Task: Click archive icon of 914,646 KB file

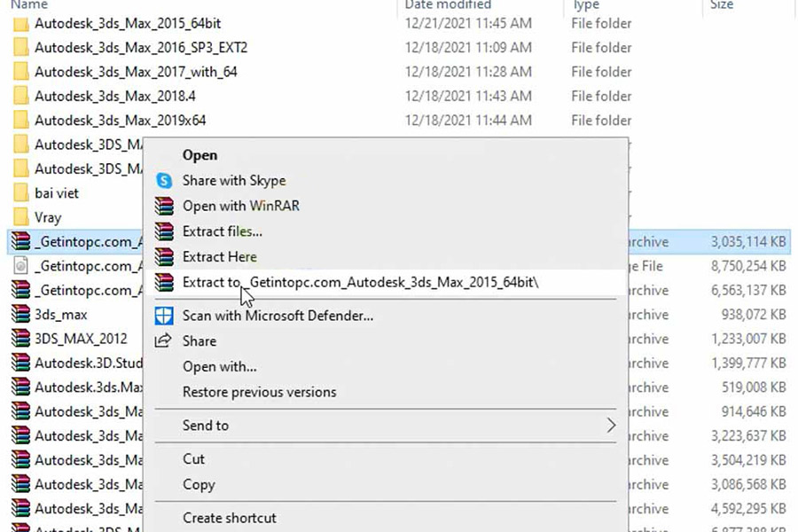Action: coord(20,411)
